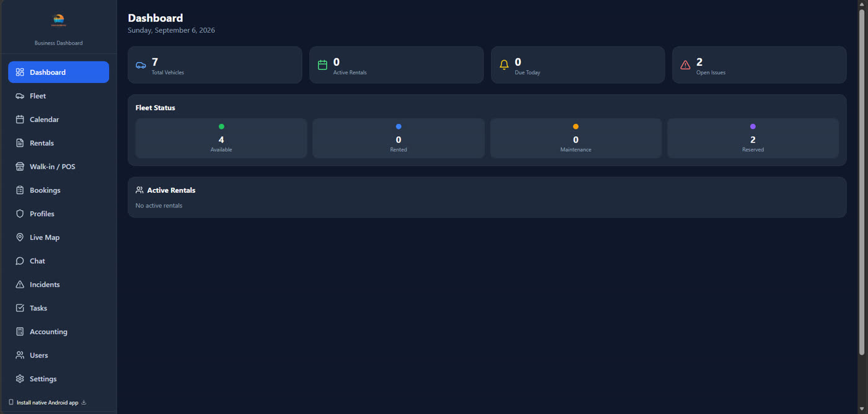This screenshot has width=868, height=414.
Task: Click the blue car icon on Total Vehicles card
Action: click(141, 65)
